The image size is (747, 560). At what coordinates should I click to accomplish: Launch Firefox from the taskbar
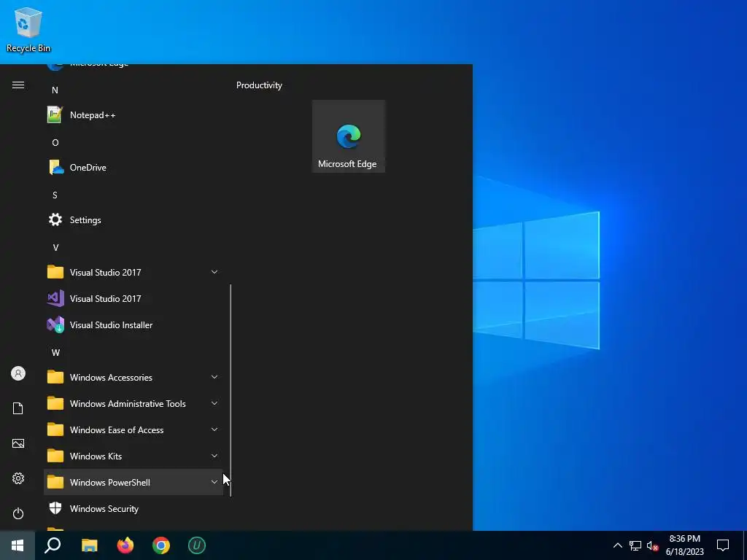(x=125, y=545)
